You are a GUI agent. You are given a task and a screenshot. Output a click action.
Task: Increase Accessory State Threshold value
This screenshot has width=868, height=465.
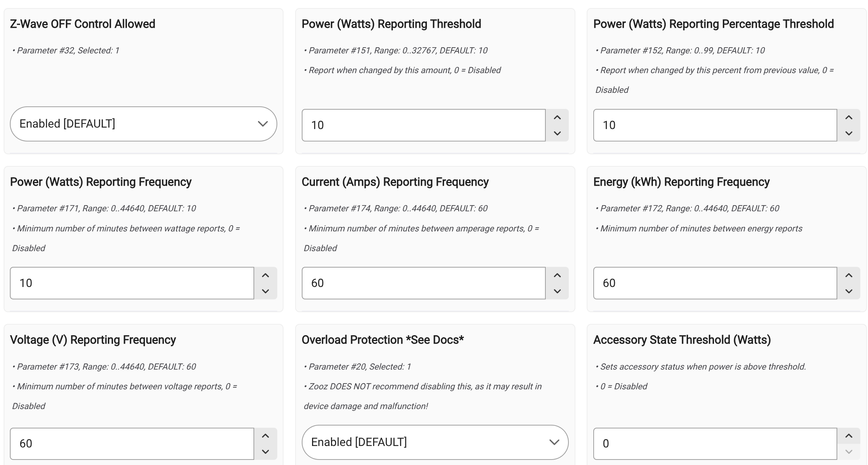849,436
